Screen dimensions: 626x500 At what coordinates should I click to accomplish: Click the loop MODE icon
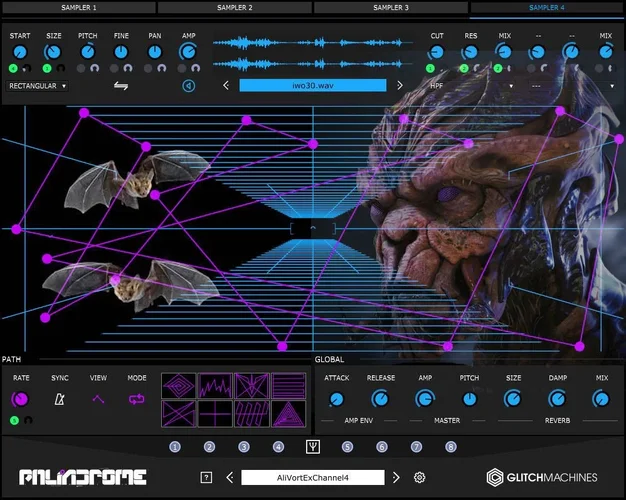point(137,399)
